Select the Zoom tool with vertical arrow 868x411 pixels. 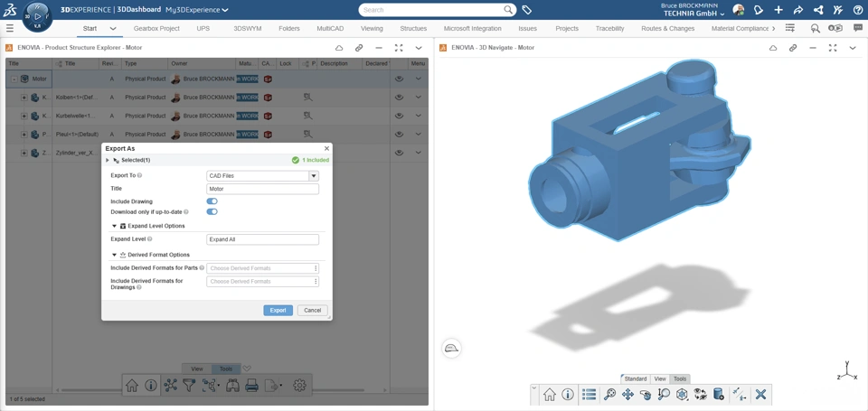(664, 395)
